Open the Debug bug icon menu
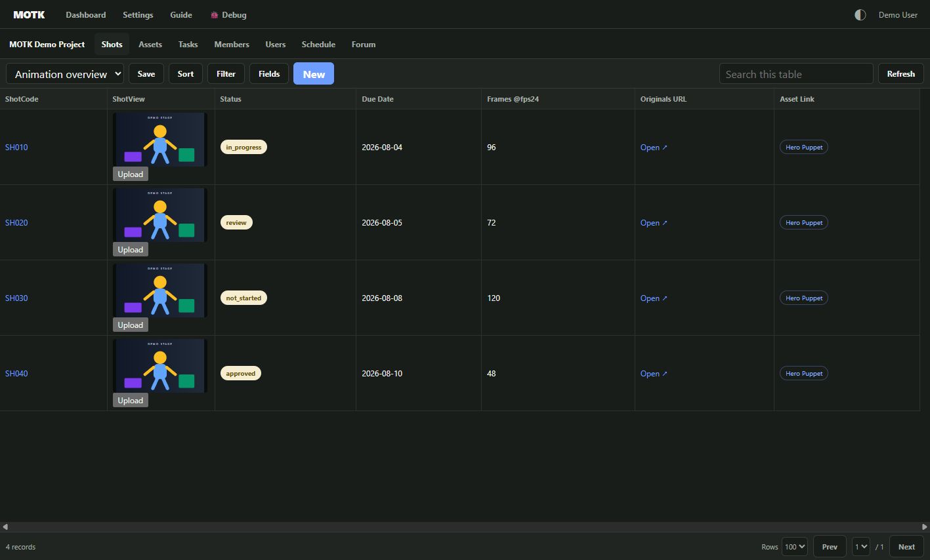The image size is (930, 560). click(214, 15)
